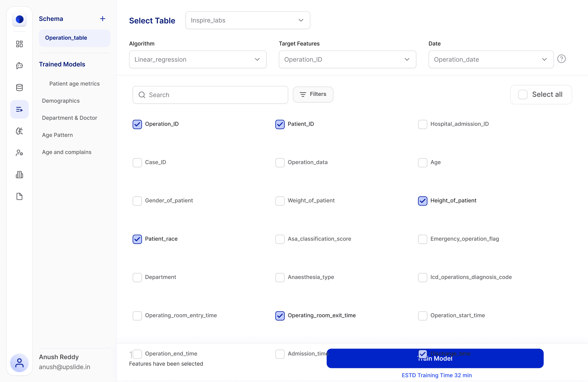Click the plus icon next to Schema
This screenshot has width=588, height=382.
click(102, 19)
